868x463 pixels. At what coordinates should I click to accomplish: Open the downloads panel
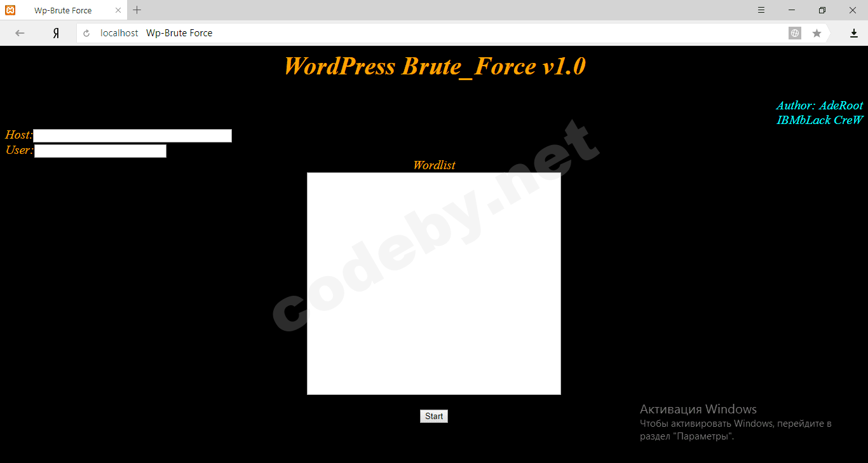[854, 33]
